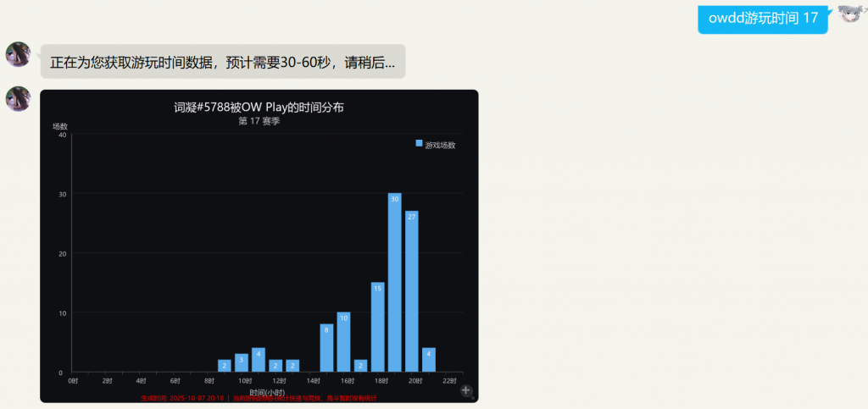Click the '第 17 赛季' subtitle
Screen dimensions: 868x409
(259, 121)
